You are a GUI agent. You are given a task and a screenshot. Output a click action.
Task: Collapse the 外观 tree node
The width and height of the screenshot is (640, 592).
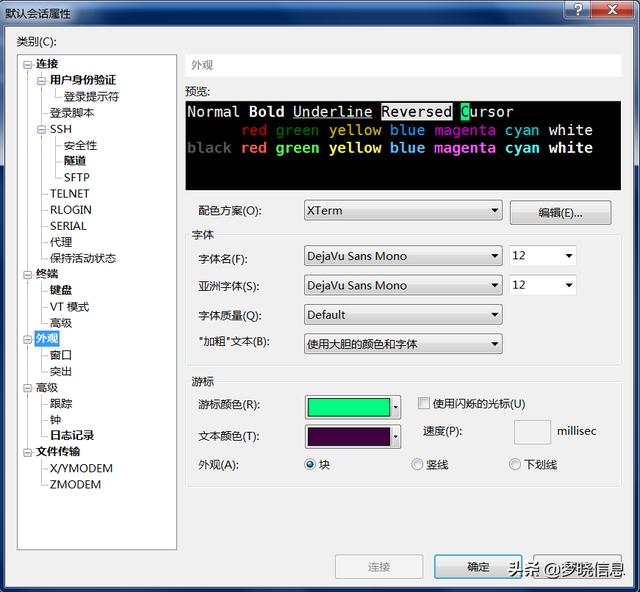tap(27, 339)
